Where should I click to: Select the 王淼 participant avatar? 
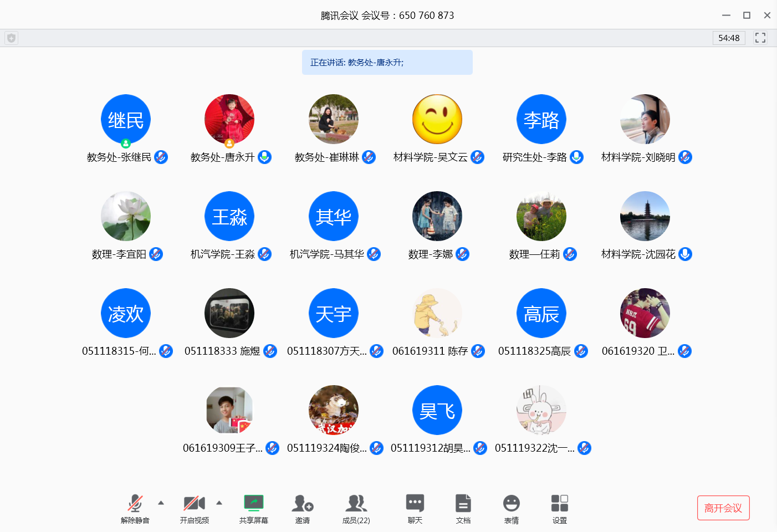[229, 216]
